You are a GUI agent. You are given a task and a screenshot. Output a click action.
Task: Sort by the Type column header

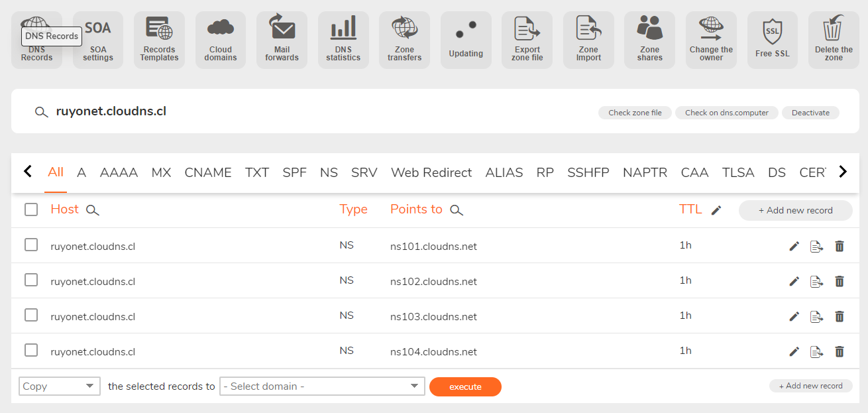click(x=353, y=209)
